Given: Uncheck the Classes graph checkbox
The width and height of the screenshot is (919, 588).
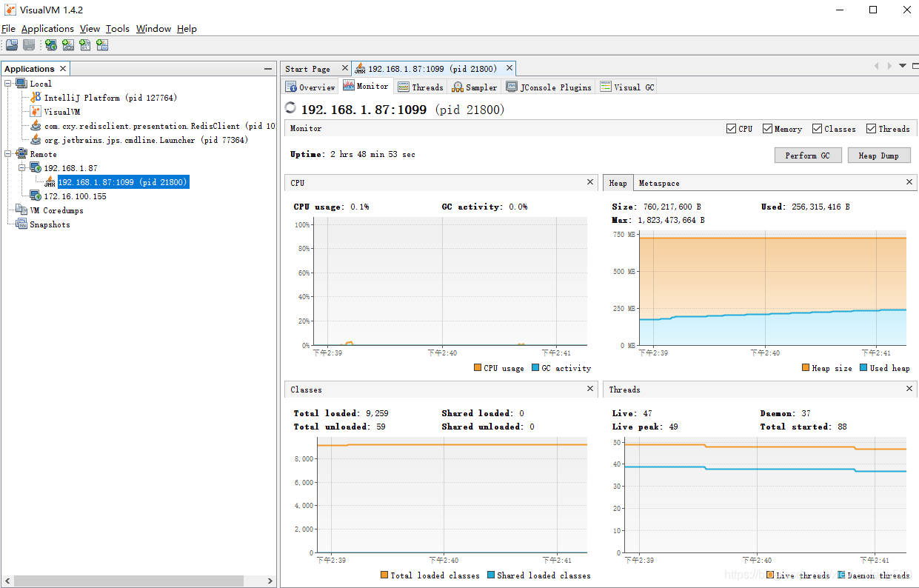Looking at the screenshot, I should [818, 129].
